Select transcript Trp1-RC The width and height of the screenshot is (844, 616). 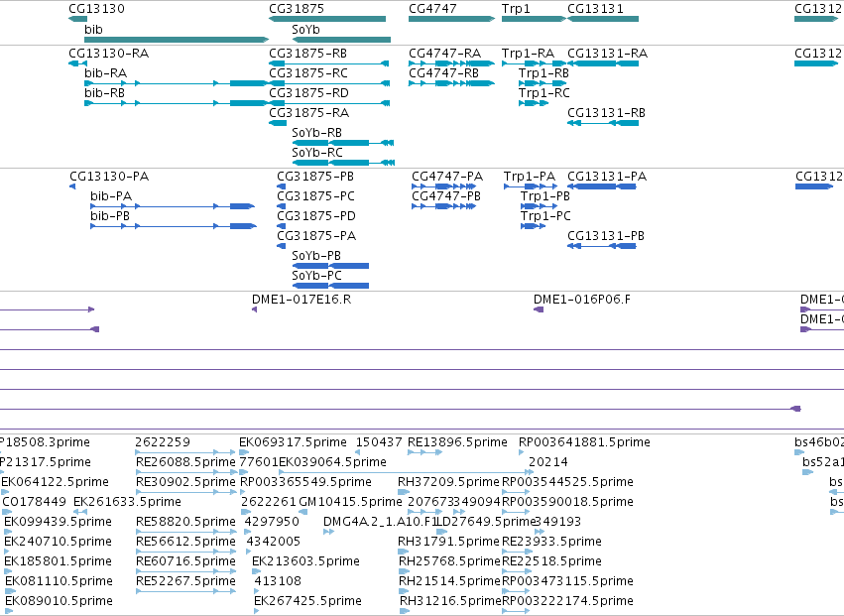(544, 93)
